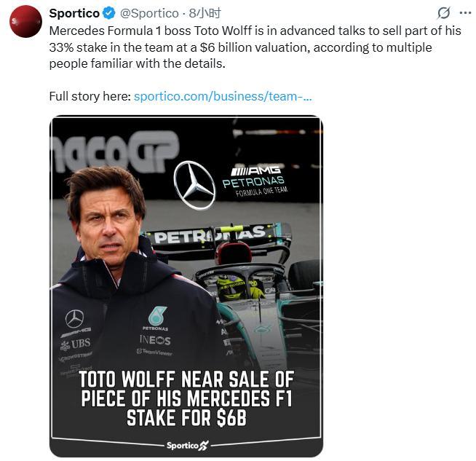Click the INEOS logo on the jacket
The image size is (476, 461).
click(155, 340)
